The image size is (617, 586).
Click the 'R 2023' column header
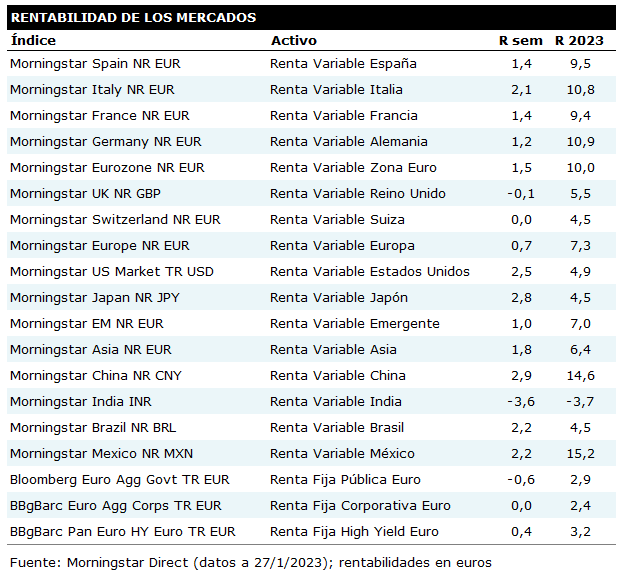[580, 41]
